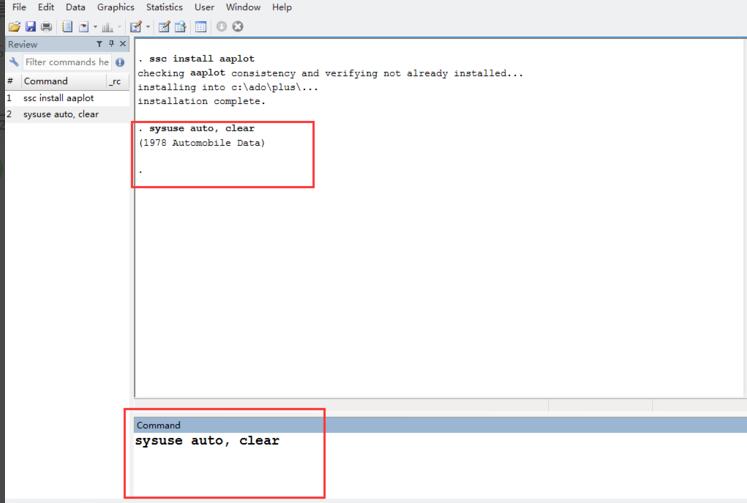Click the bar chart Graph toolbar icon
747x503 pixels.
[108, 27]
